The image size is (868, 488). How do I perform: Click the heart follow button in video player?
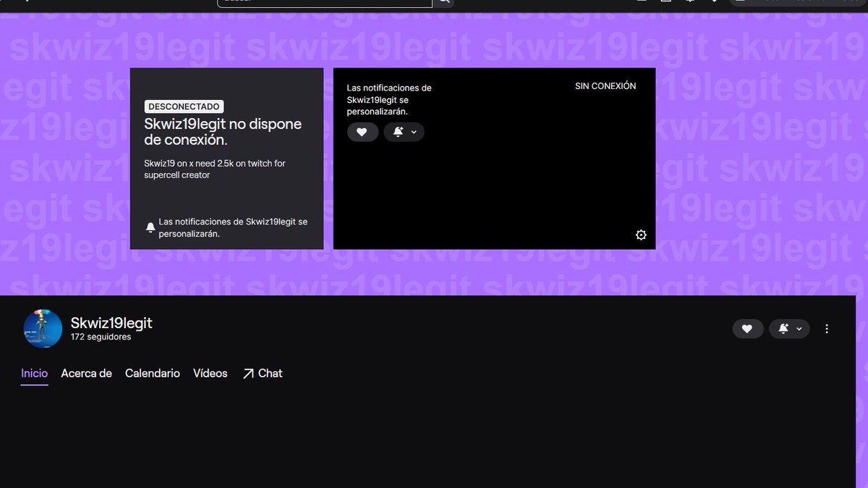[362, 132]
